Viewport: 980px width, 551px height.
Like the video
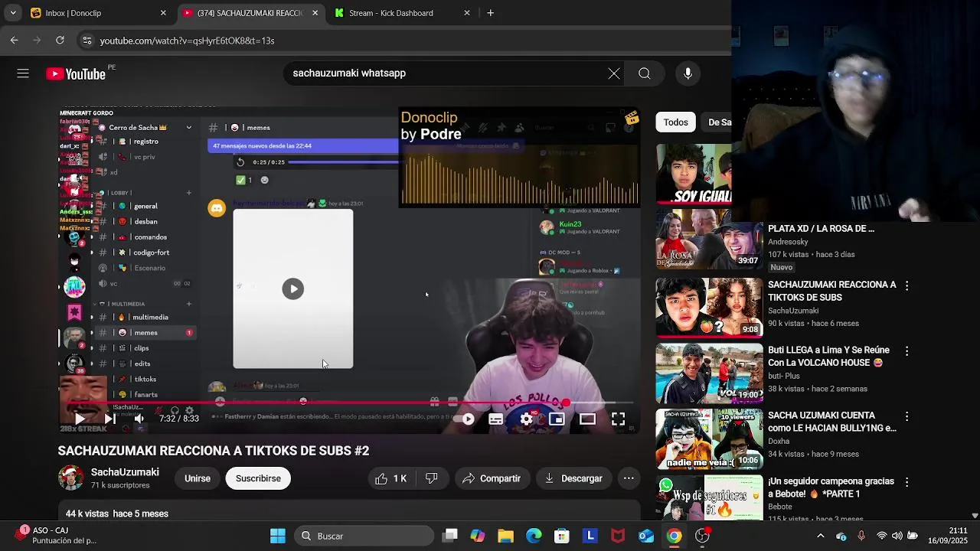click(390, 478)
